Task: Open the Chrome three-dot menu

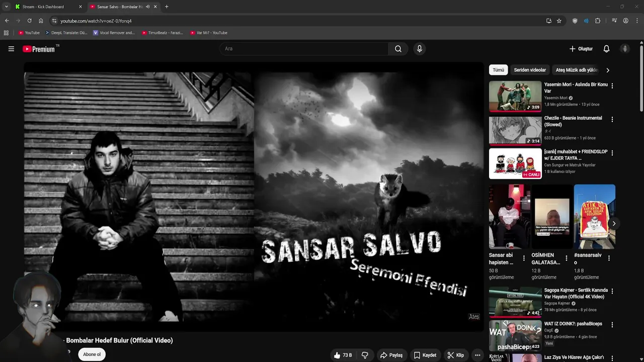Action: (x=637, y=21)
